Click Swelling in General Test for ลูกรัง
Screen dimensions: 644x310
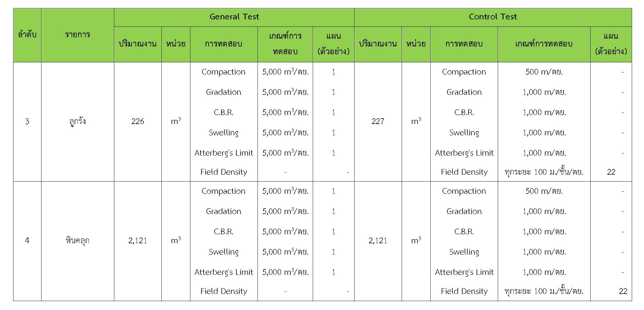[224, 133]
